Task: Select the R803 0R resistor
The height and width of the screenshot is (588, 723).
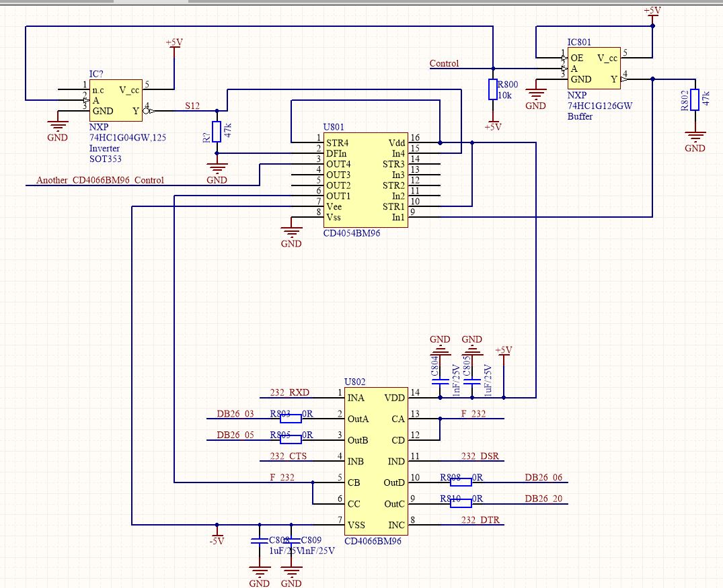Action: (290, 418)
